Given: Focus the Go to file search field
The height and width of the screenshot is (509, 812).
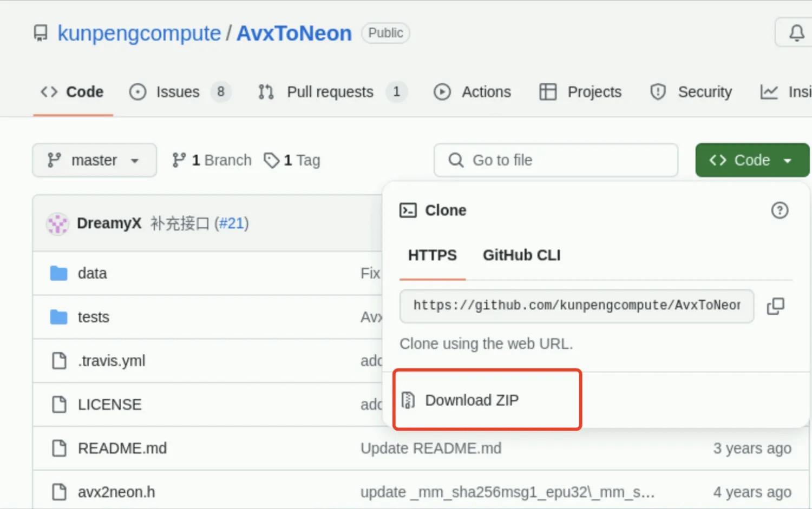Looking at the screenshot, I should tap(556, 160).
